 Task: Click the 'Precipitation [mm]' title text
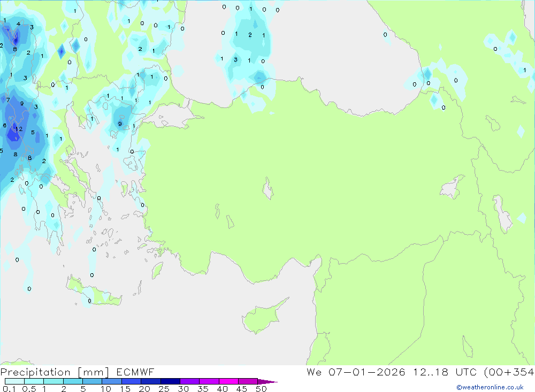pyautogui.click(x=55, y=372)
